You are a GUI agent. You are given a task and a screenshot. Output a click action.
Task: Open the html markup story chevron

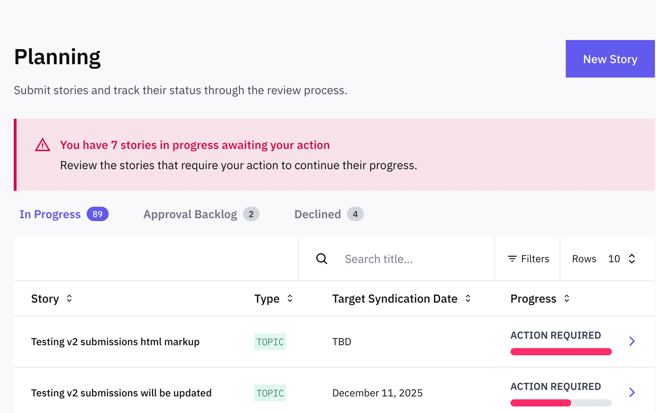[x=632, y=342]
